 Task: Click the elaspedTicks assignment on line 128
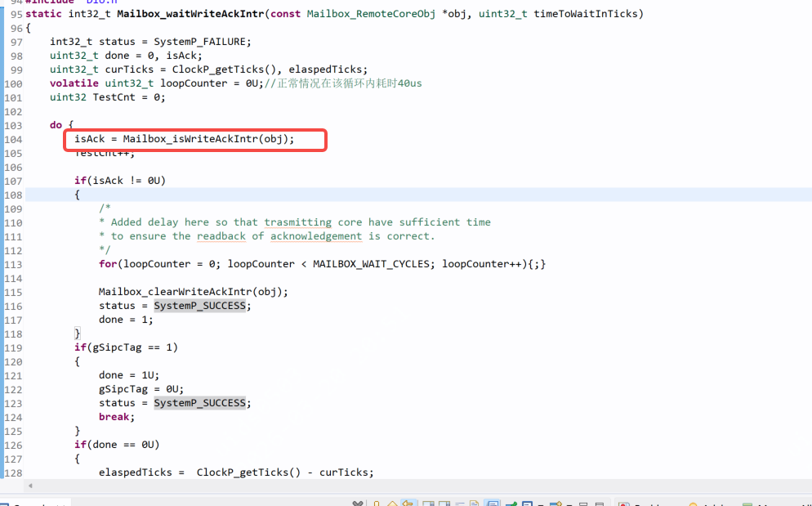click(x=236, y=472)
